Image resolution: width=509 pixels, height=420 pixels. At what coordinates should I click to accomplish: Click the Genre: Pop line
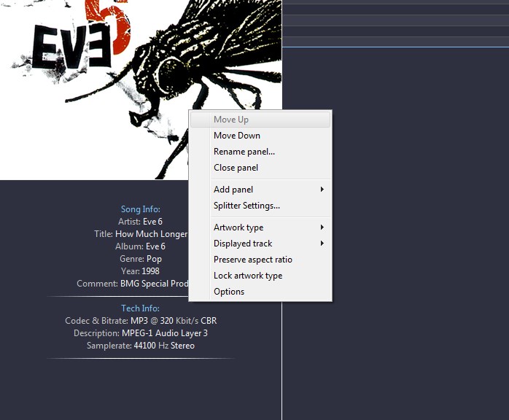pyautogui.click(x=141, y=259)
